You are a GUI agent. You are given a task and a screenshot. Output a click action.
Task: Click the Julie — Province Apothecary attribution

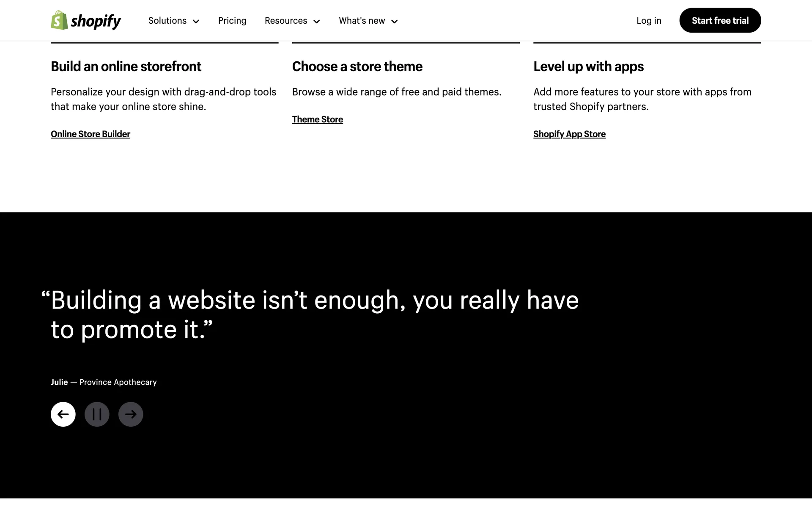(104, 382)
